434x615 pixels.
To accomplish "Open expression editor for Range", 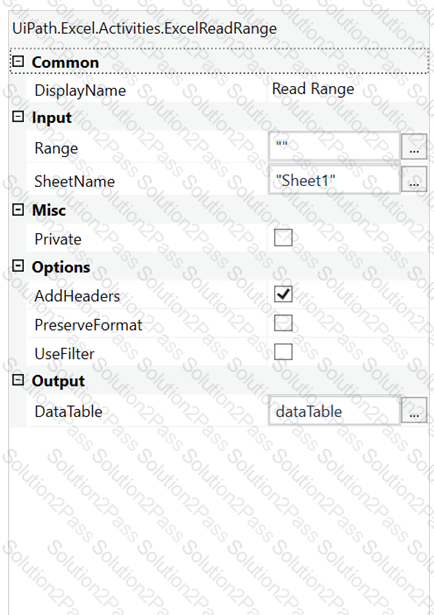I will click(414, 147).
